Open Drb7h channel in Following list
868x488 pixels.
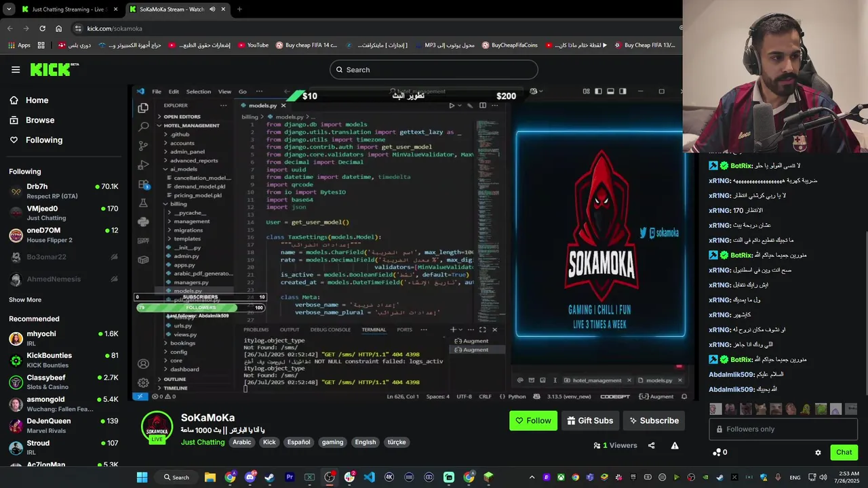pos(64,191)
